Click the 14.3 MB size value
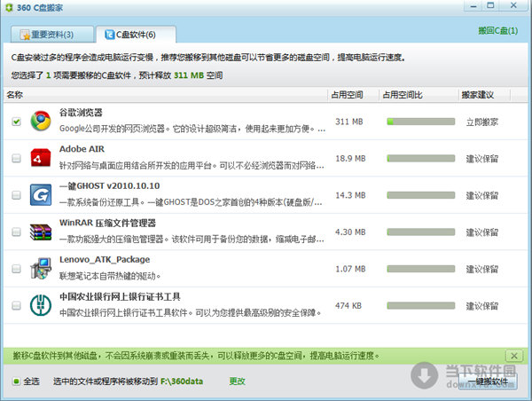Image resolution: width=532 pixels, height=401 pixels. pos(350,195)
